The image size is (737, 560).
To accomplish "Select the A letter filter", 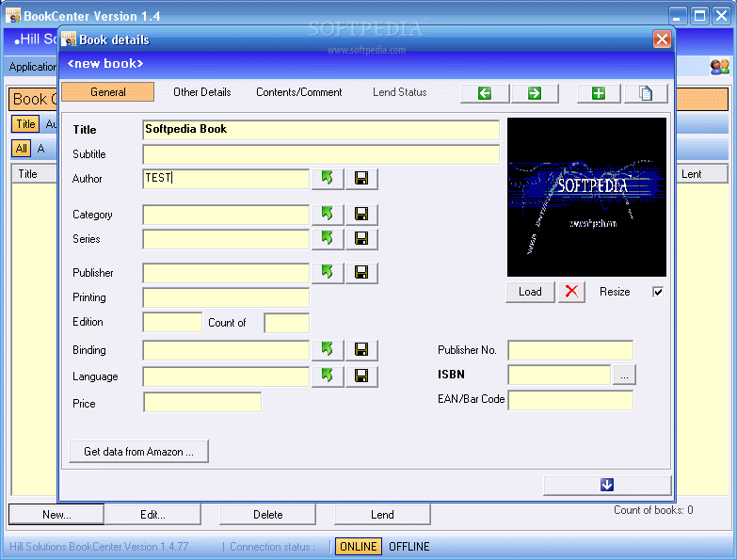I will click(40, 149).
